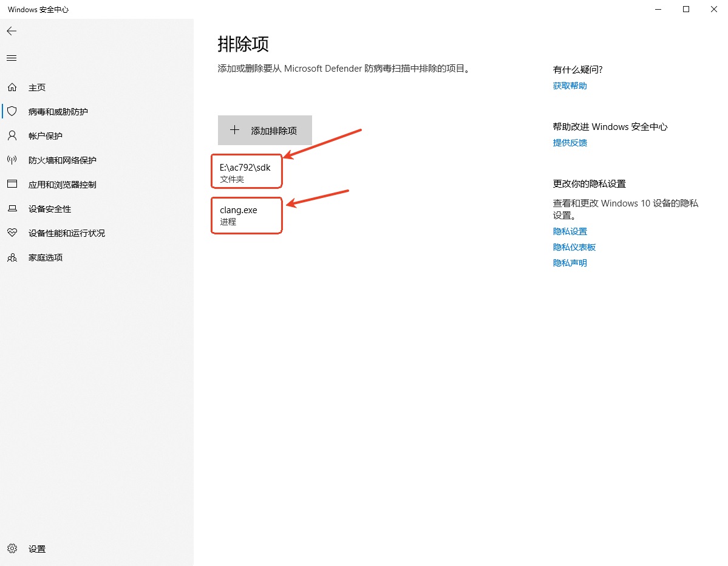Image resolution: width=728 pixels, height=566 pixels.
Task: Click the laptop icon for 设备安全性
Action: tap(12, 209)
